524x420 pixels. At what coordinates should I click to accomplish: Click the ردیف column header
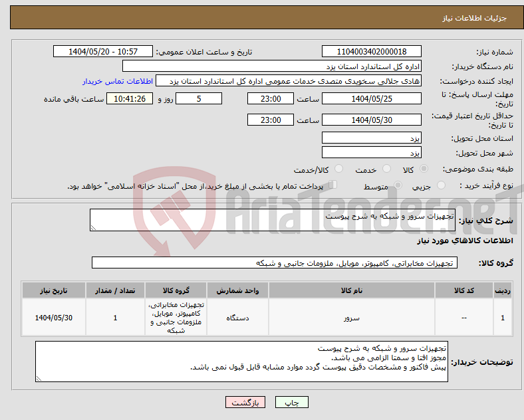coord(503,290)
